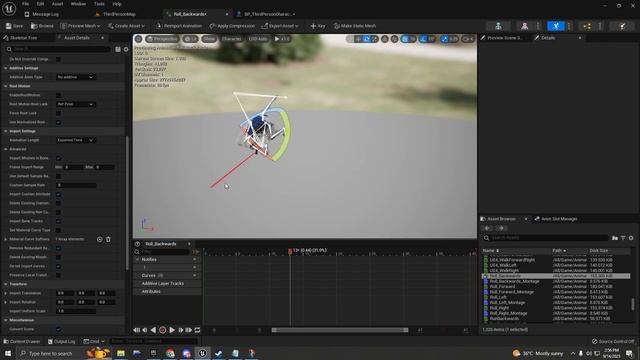Toggle the playback loop icon
This screenshot has width=640, height=360.
pyautogui.click(x=197, y=330)
